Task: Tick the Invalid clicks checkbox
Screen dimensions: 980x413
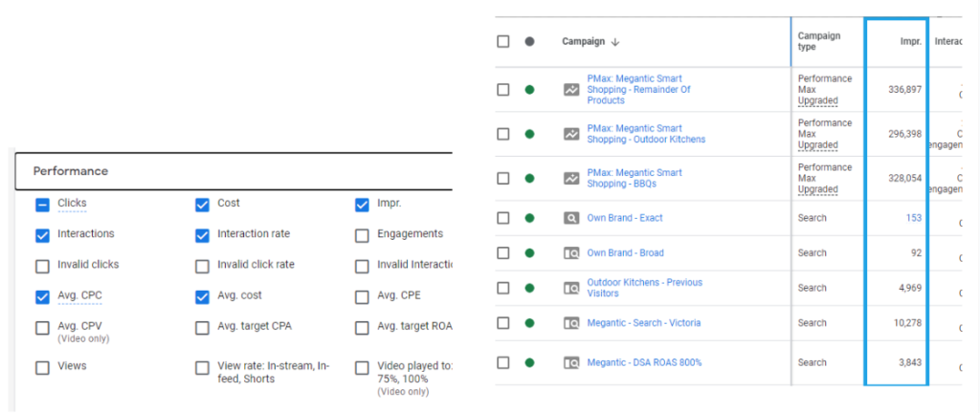Action: [x=42, y=266]
